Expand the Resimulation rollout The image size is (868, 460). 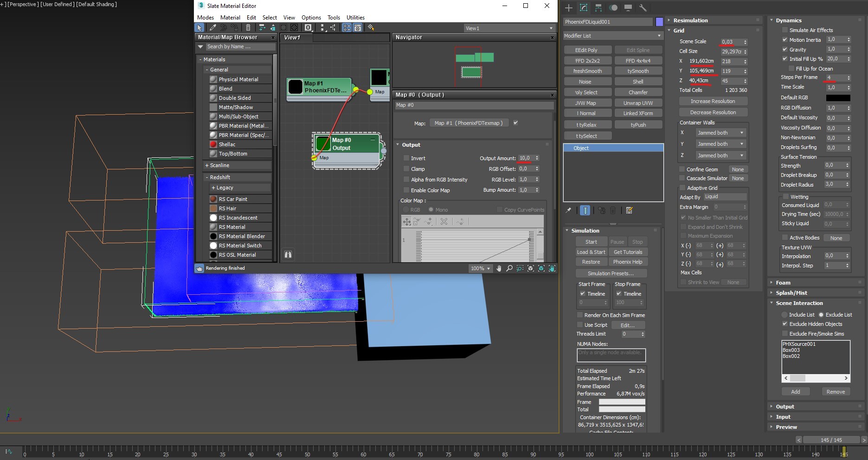pos(690,20)
